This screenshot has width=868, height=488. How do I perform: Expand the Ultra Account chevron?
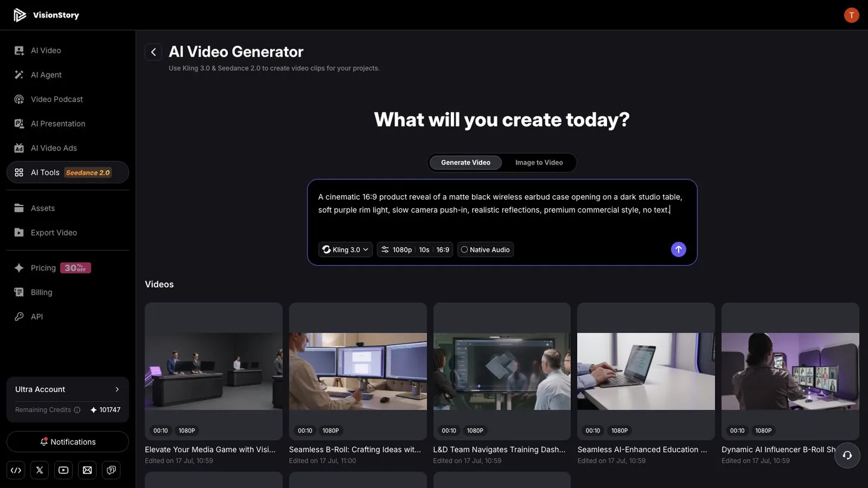[x=117, y=390]
